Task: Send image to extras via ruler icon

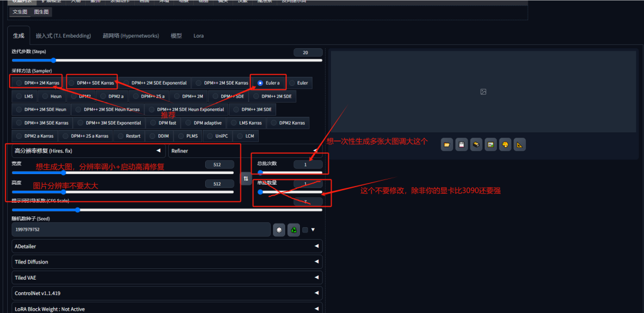Action: (x=519, y=145)
